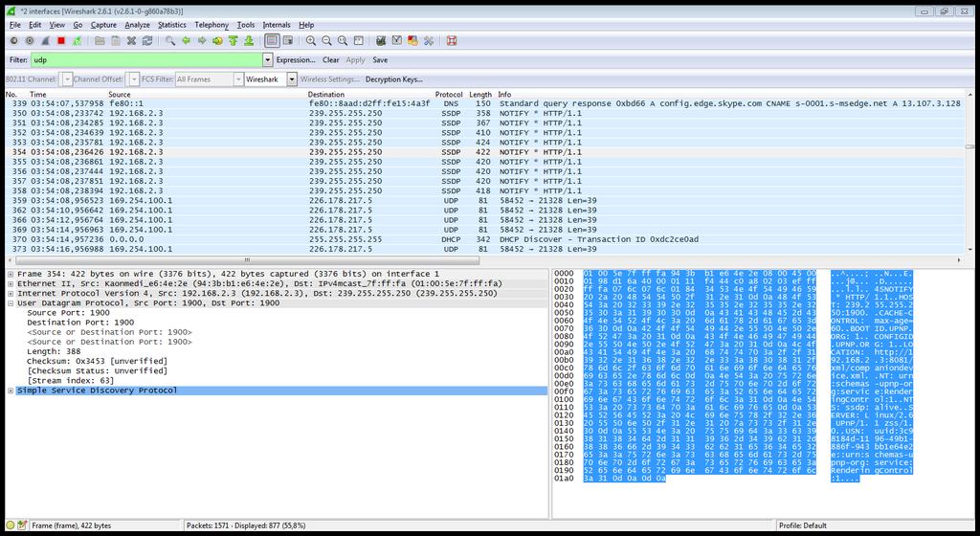Screen dimensions: 980x536
Task: Open the Channel Offset dropdown
Action: [133, 79]
